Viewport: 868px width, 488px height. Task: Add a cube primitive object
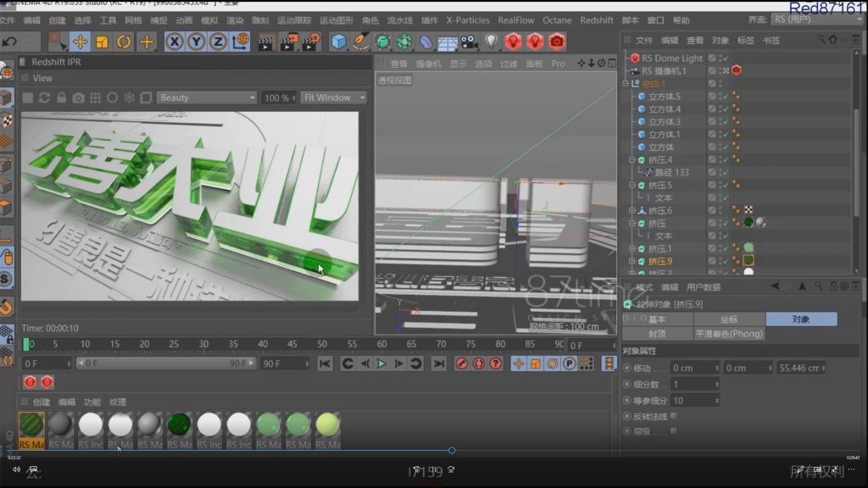click(x=339, y=42)
